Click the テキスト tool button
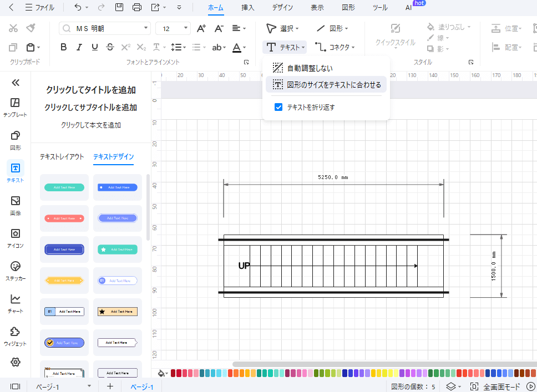Viewport: 537px width, 392px height. click(x=285, y=47)
